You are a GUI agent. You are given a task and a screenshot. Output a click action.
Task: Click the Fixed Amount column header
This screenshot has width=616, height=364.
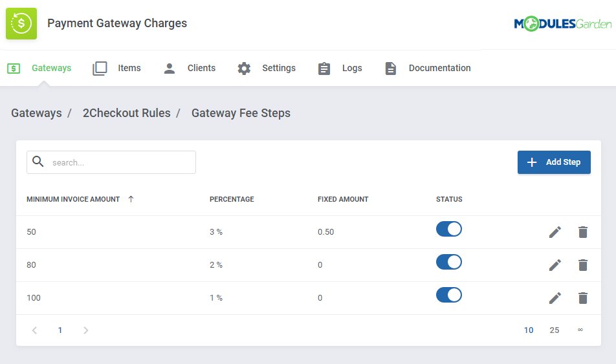[x=343, y=199]
